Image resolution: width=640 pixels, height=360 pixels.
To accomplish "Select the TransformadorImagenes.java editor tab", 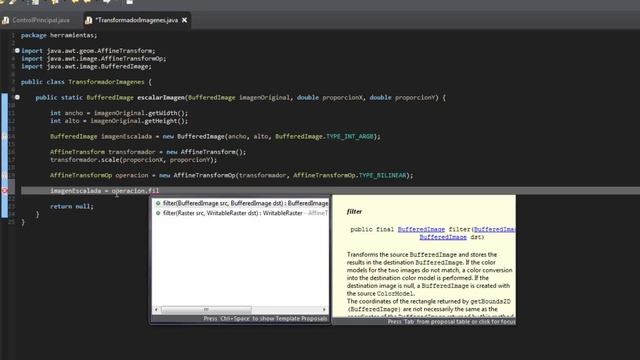I will click(x=137, y=20).
